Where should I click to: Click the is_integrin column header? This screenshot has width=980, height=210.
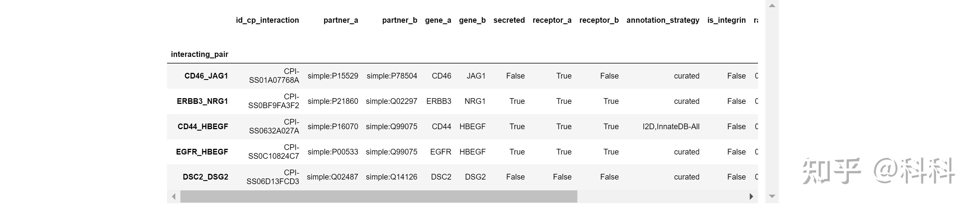726,20
